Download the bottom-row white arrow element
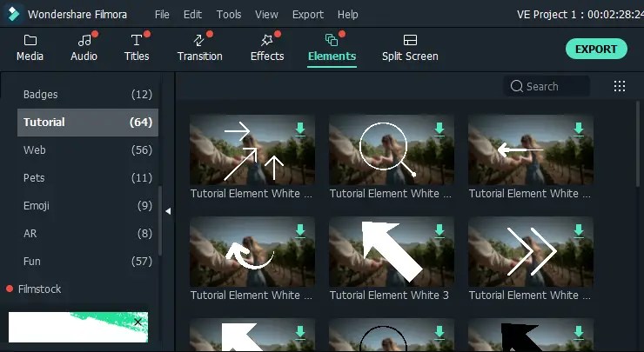 pyautogui.click(x=300, y=333)
